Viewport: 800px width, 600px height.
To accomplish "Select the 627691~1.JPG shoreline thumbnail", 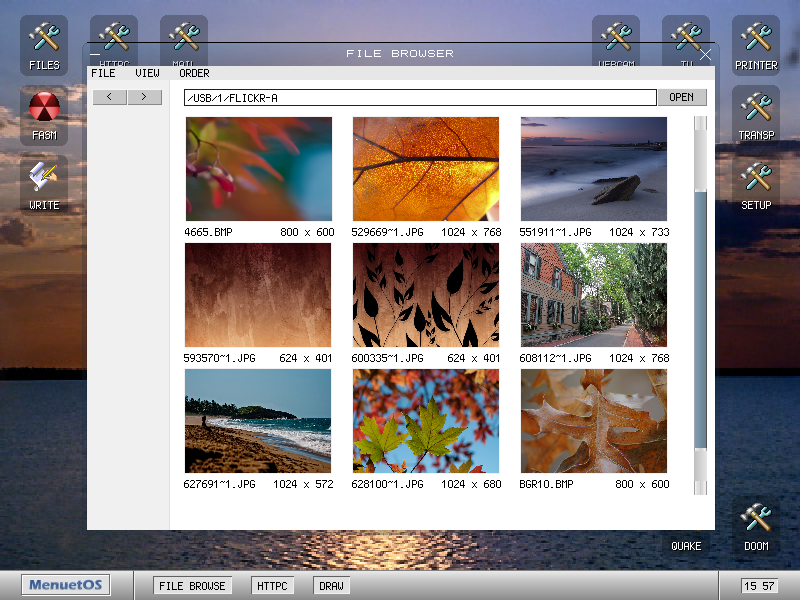I will click(x=258, y=421).
